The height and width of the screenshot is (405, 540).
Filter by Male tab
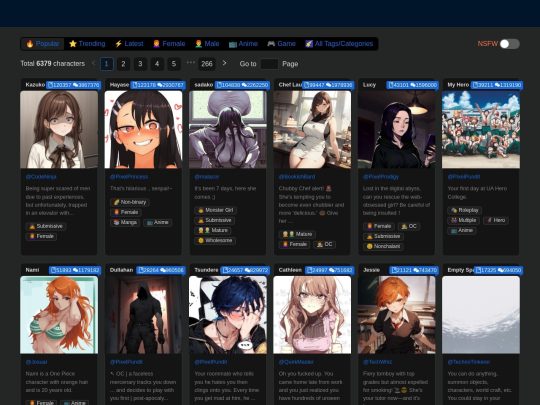[207, 44]
